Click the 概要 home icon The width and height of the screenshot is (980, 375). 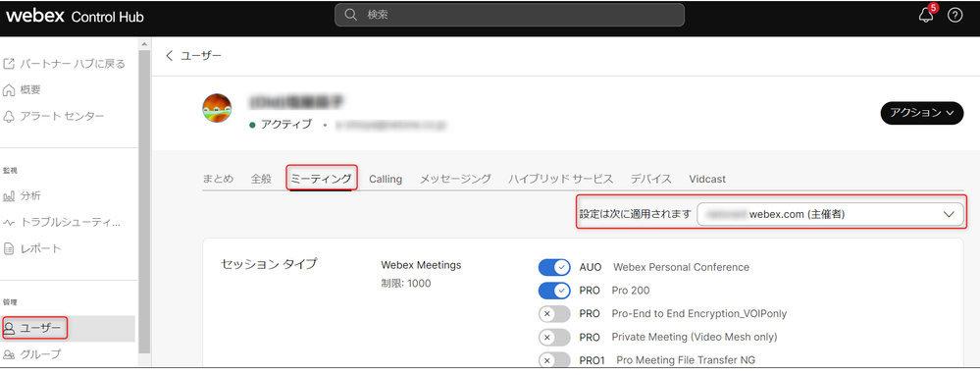[x=9, y=90]
